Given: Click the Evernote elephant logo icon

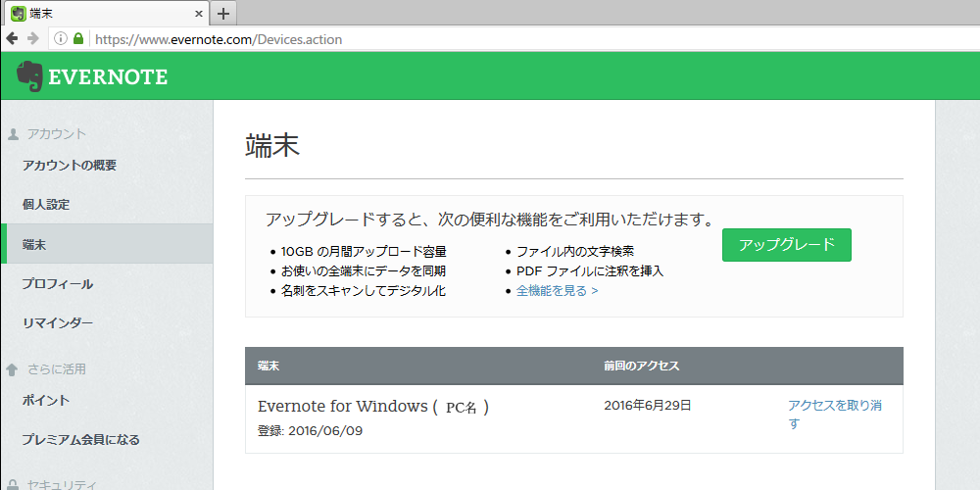Looking at the screenshot, I should pos(29,76).
